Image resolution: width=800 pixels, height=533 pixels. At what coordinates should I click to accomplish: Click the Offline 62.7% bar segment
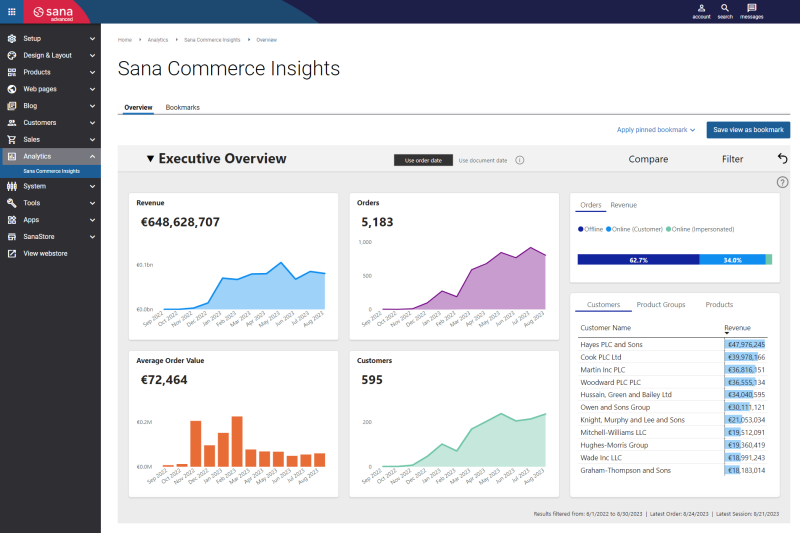(638, 260)
